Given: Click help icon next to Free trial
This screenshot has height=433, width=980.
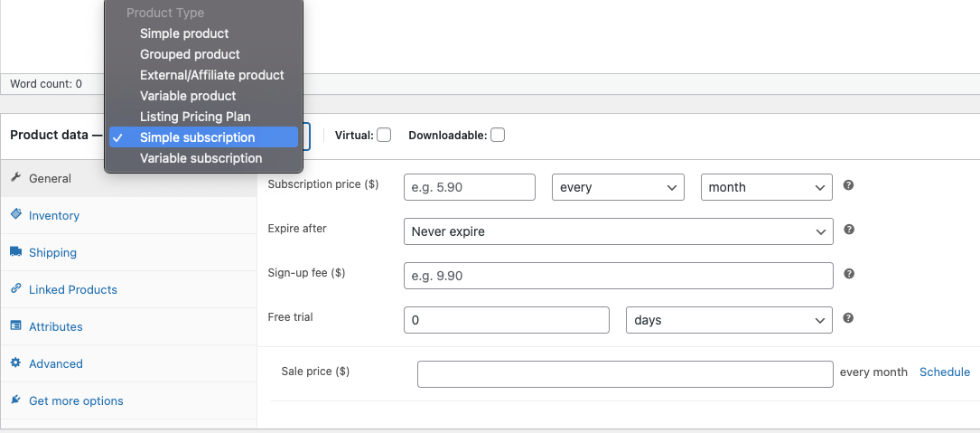Looking at the screenshot, I should pyautogui.click(x=848, y=318).
